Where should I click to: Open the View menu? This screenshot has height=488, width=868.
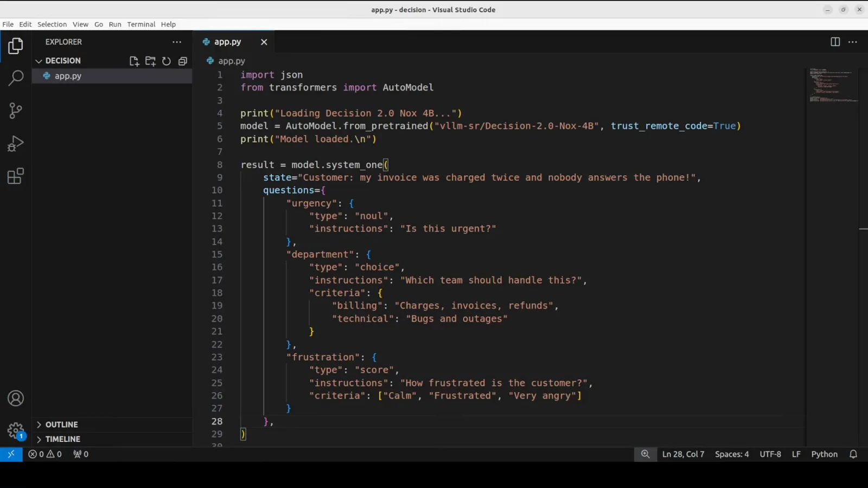[x=80, y=24]
